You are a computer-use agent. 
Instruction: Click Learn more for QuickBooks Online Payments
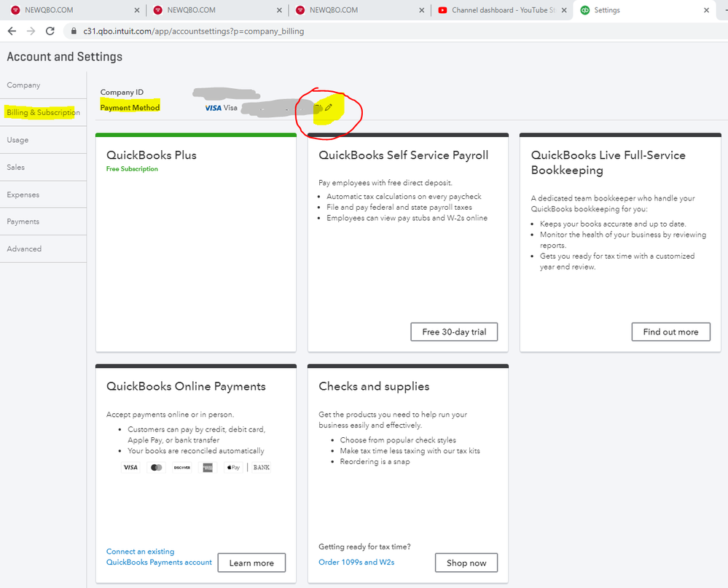[x=251, y=563]
